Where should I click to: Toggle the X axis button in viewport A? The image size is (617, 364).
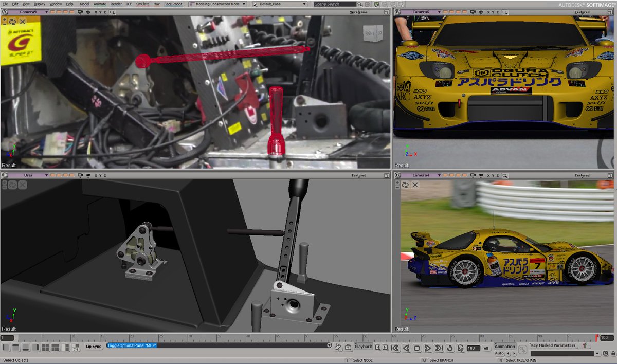(96, 12)
